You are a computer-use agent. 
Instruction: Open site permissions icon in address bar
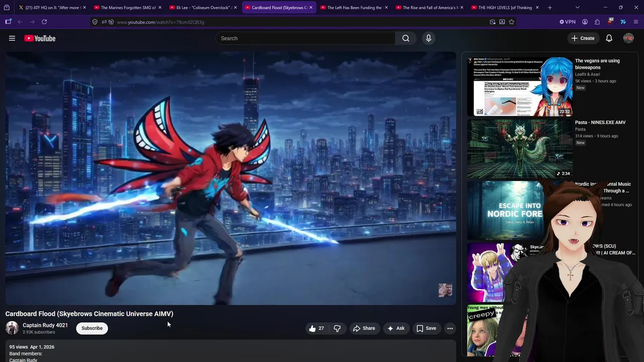(104, 22)
